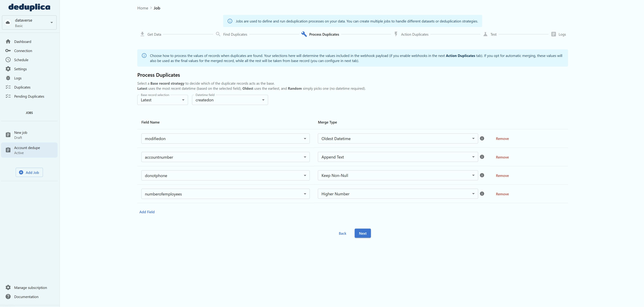Screen dimensions: 644x307
Task: Click the wrench icon on Process Duplicates step
Action: (x=304, y=34)
